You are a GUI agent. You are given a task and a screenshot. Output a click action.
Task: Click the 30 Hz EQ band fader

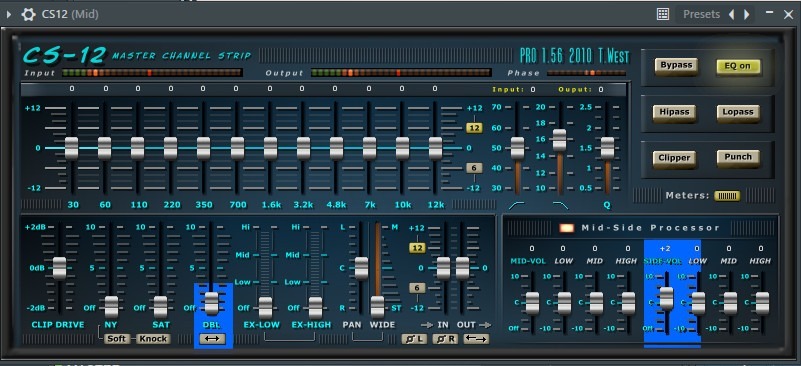pyautogui.click(x=72, y=148)
